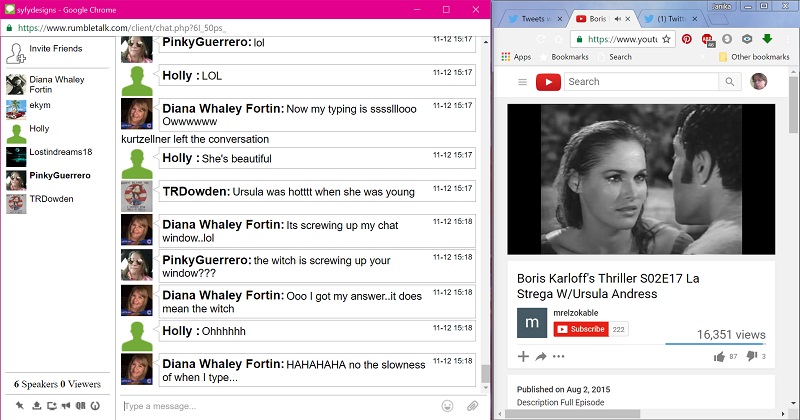Open the QR code option in chat toolbar
The height and width of the screenshot is (420, 800).
tap(81, 406)
